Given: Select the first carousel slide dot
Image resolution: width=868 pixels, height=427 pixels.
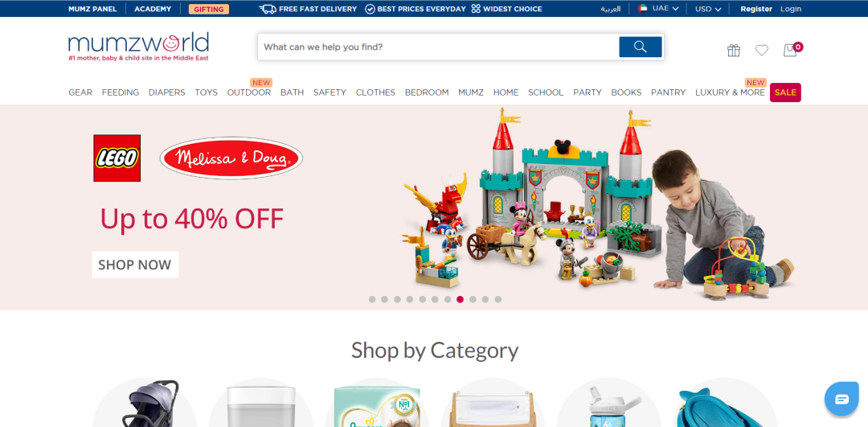Looking at the screenshot, I should pos(372,300).
